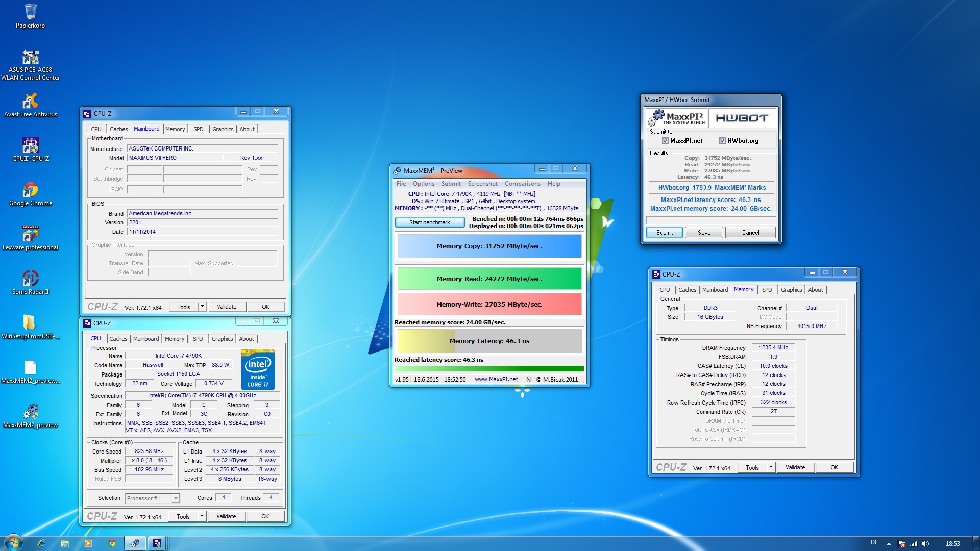Click the HWBOT logo in submit dialog
This screenshot has height=551, width=980.
click(742, 118)
